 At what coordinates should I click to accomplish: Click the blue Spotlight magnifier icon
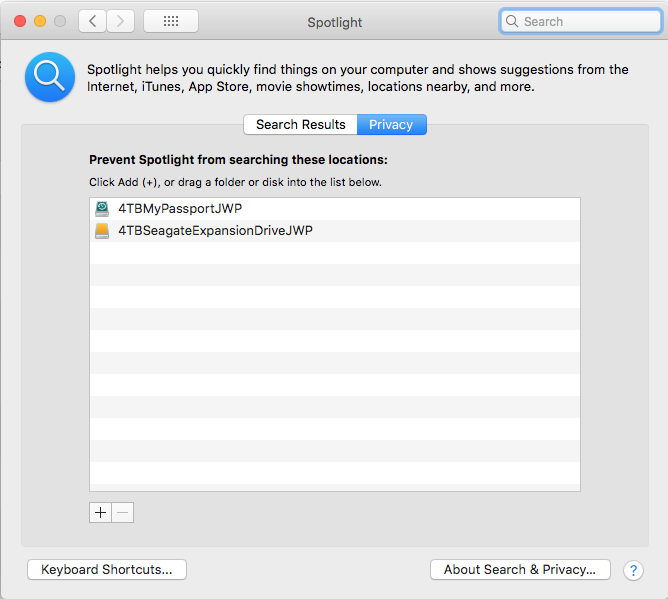click(50, 77)
